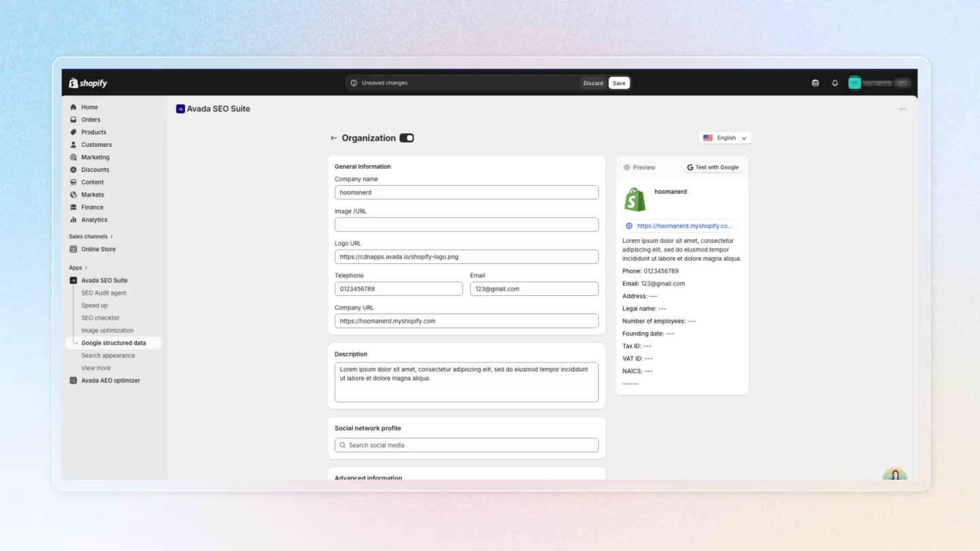This screenshot has width=980, height=551.
Task: Click the Logo URL field
Action: [466, 256]
